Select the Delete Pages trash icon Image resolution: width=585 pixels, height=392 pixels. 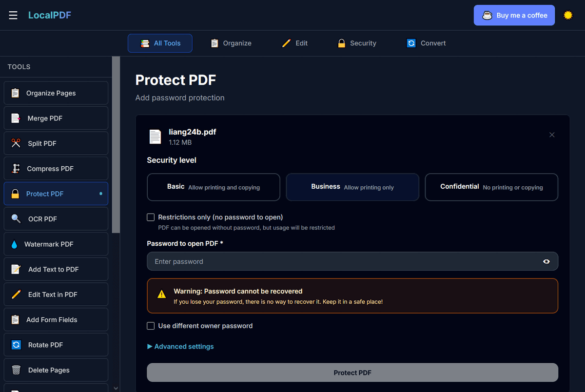[16, 370]
